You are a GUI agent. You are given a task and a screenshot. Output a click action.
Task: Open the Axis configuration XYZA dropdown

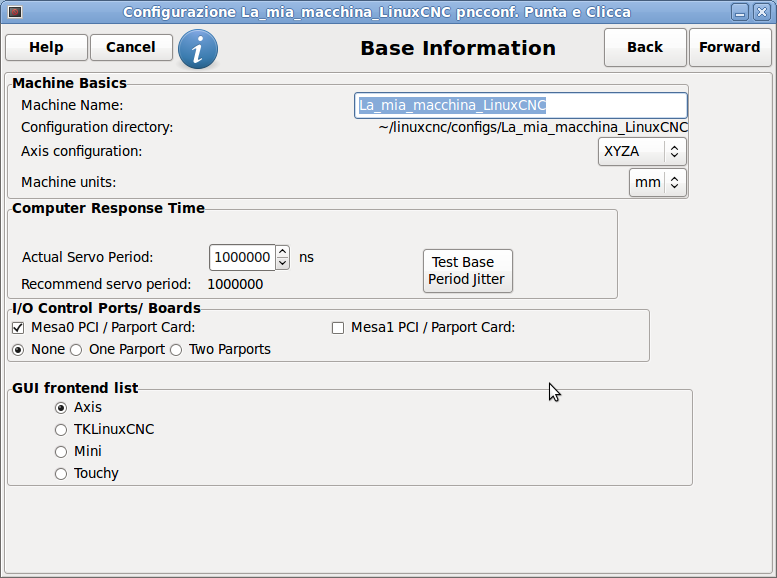point(642,151)
